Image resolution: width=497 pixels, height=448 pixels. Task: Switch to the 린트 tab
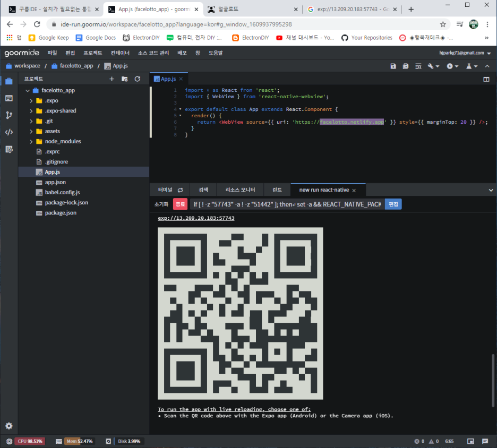pos(277,190)
